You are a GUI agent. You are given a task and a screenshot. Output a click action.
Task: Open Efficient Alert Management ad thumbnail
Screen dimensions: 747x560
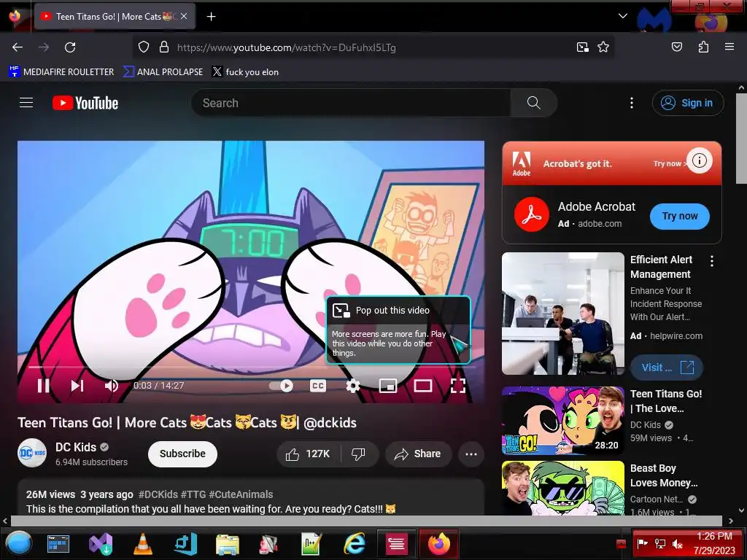click(563, 314)
